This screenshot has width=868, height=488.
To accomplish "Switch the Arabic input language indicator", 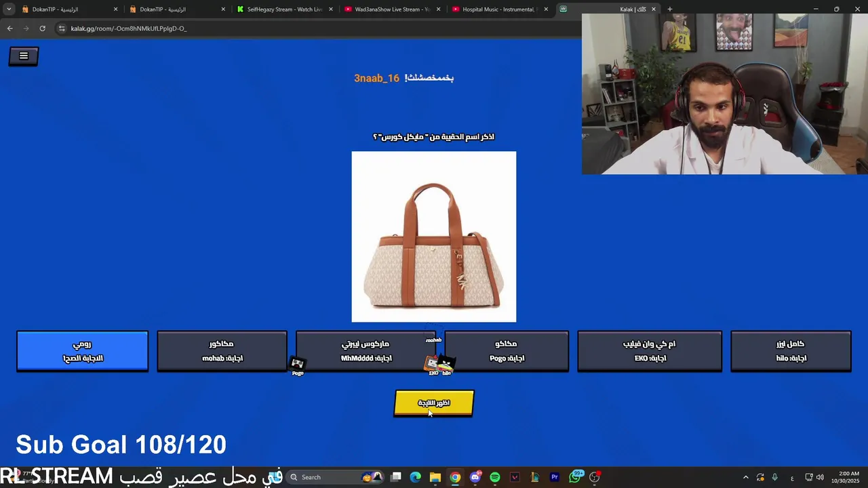I will coord(792,477).
